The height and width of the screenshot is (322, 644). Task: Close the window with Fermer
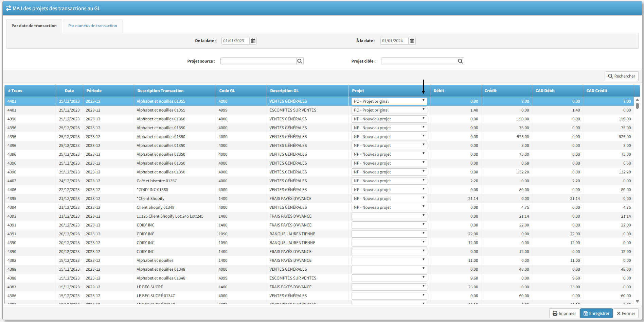click(626, 313)
